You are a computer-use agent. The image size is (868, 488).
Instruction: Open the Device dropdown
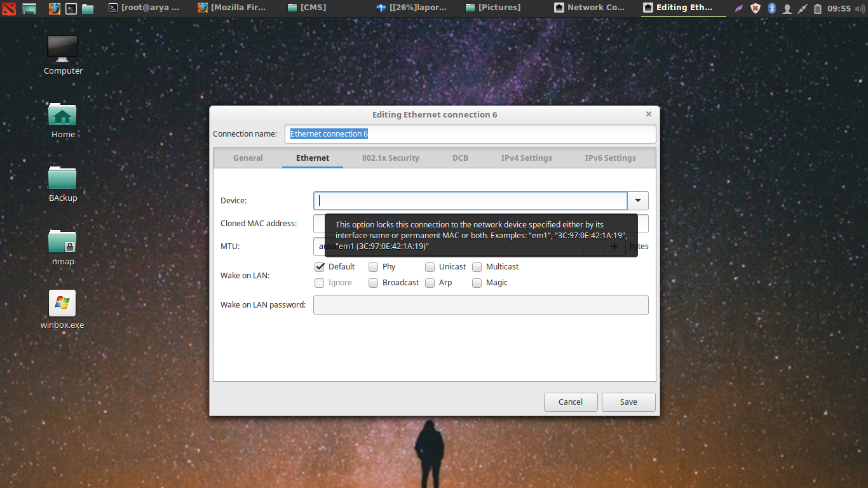[638, 200]
